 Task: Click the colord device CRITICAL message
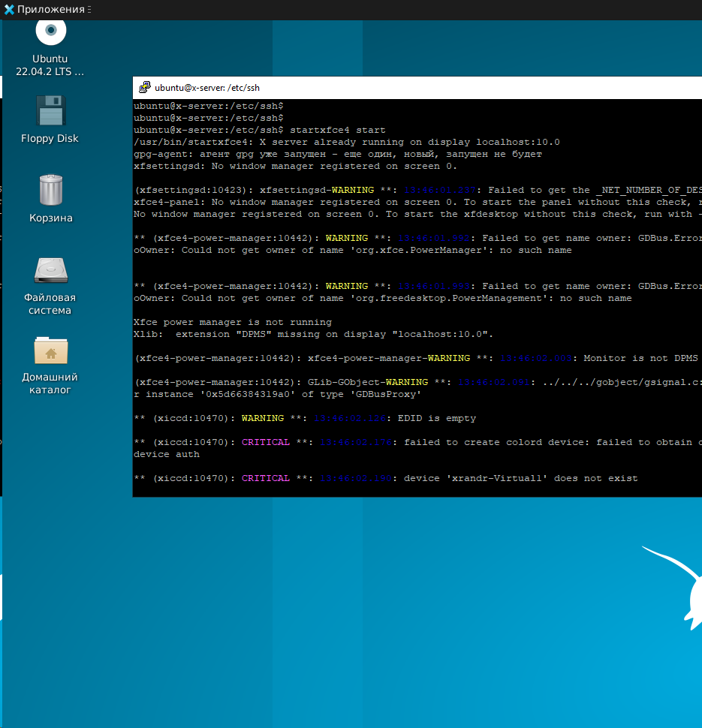tap(488, 442)
